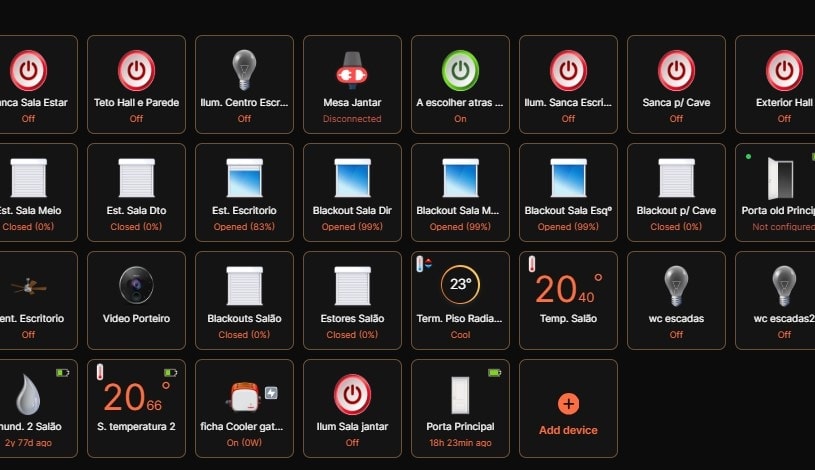The height and width of the screenshot is (470, 815).
Task: Open the ficha Cooler gat smart plug icon
Action: [x=244, y=397]
